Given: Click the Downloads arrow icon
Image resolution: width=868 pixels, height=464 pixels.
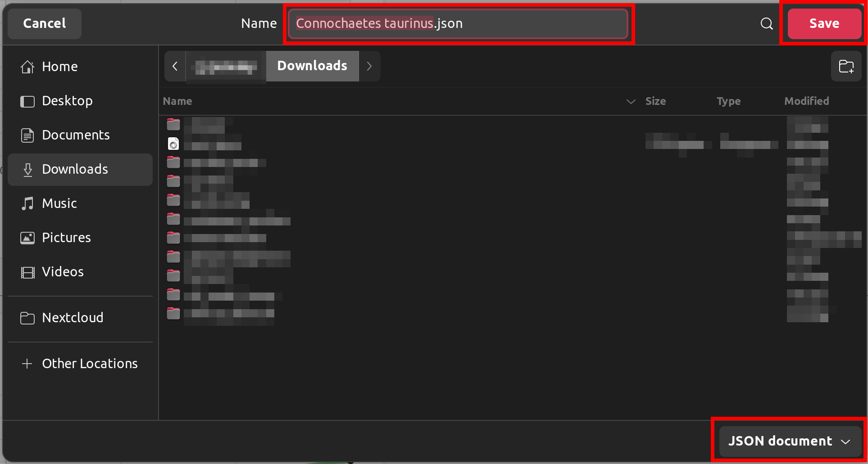Looking at the screenshot, I should (27, 170).
